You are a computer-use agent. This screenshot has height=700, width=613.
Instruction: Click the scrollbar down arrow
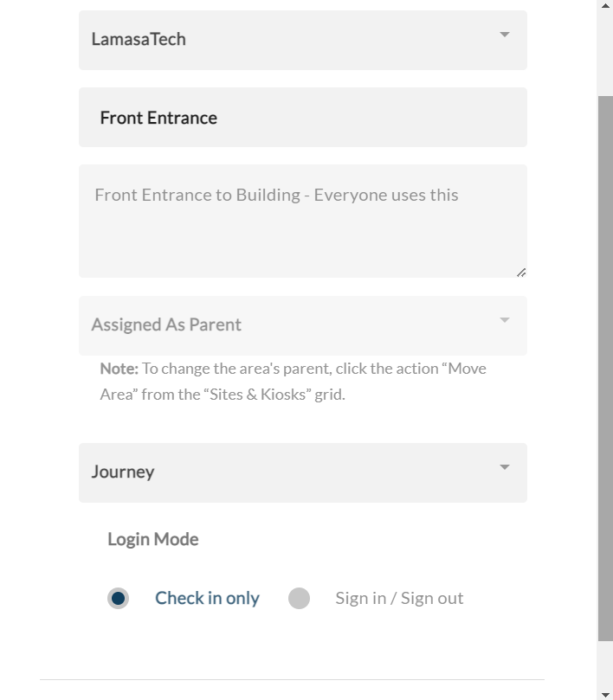pyautogui.click(x=605, y=694)
